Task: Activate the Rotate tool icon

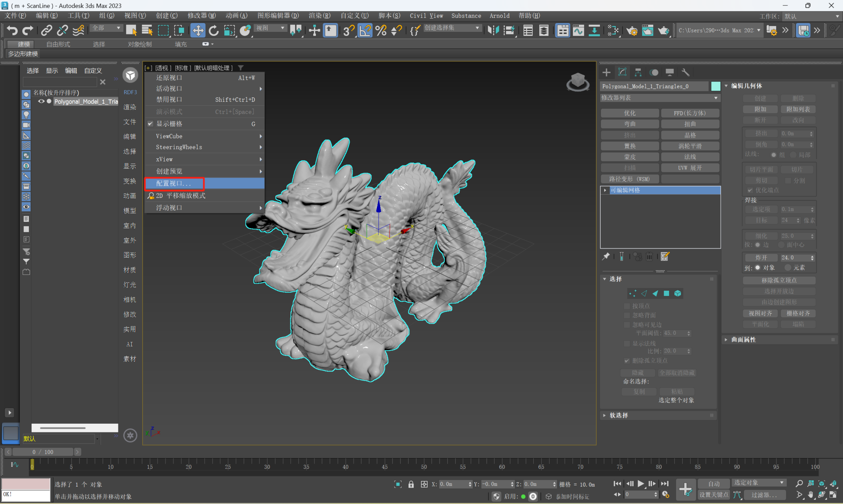Action: point(213,30)
